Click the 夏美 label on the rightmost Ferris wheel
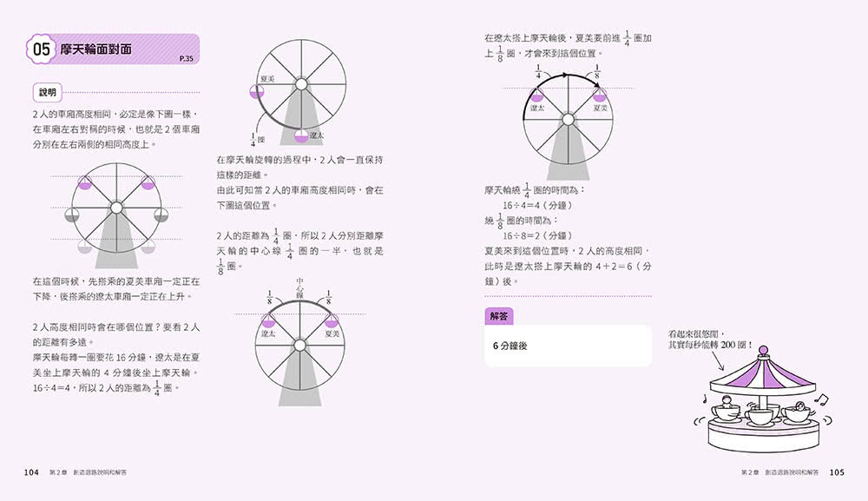 coord(600,108)
